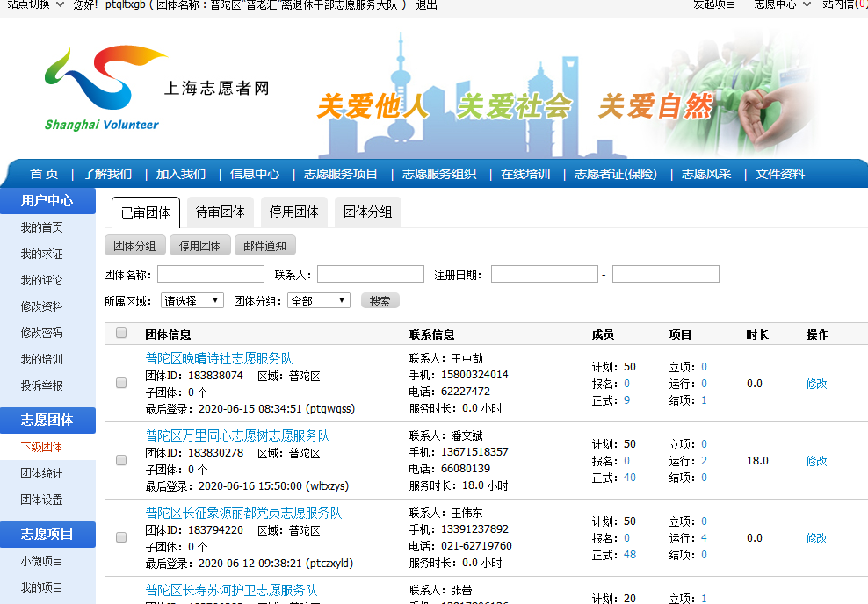Expand the 团体分组 dropdown set to 全部

point(318,300)
